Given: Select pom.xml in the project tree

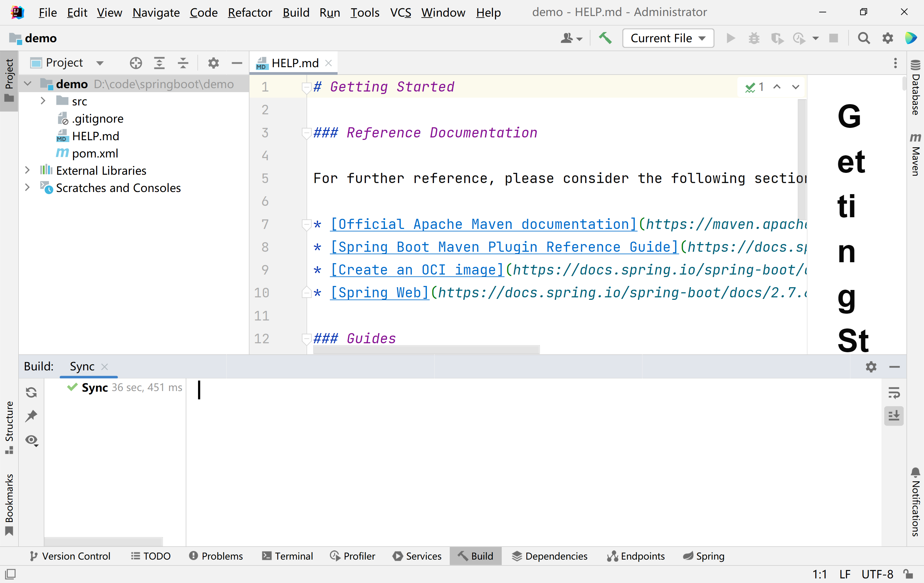Looking at the screenshot, I should pos(95,153).
